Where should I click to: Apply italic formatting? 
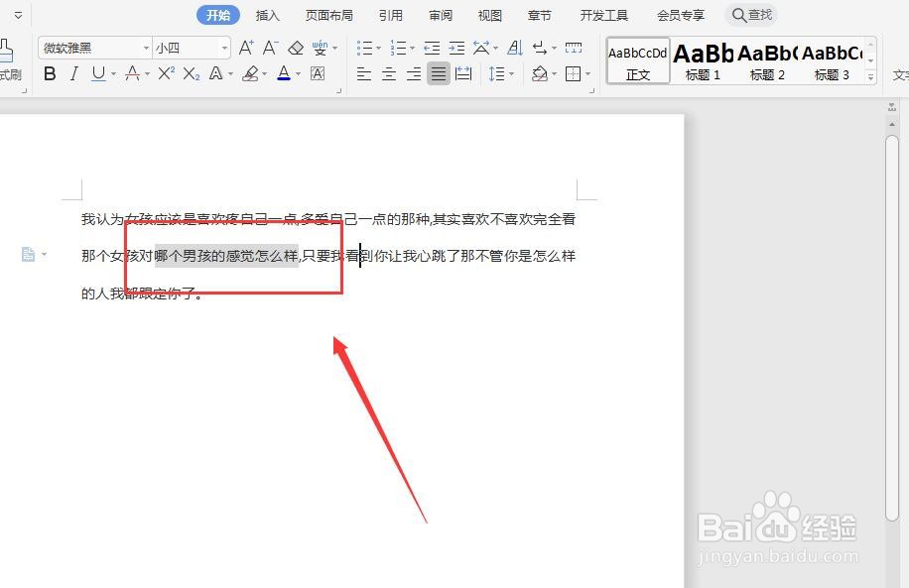click(x=73, y=73)
